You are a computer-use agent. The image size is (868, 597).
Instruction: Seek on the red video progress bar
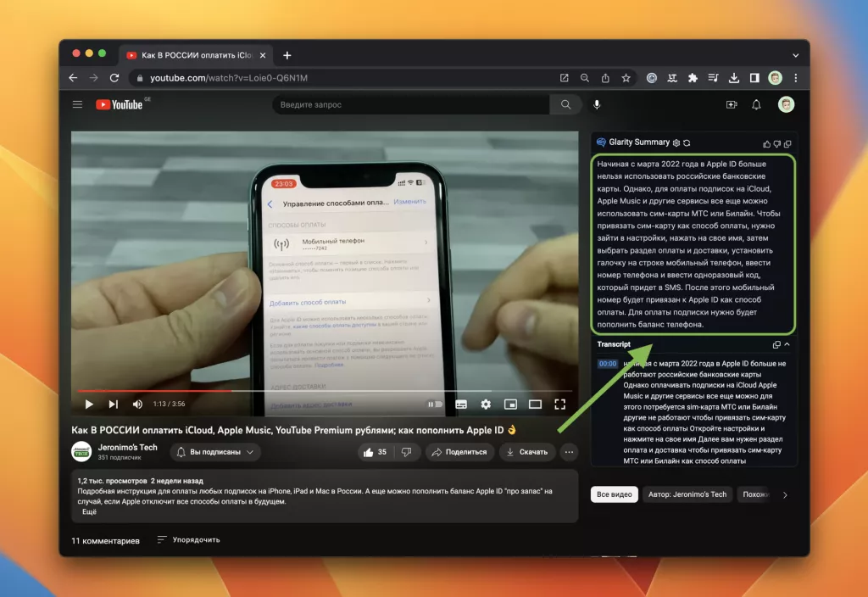(325, 391)
